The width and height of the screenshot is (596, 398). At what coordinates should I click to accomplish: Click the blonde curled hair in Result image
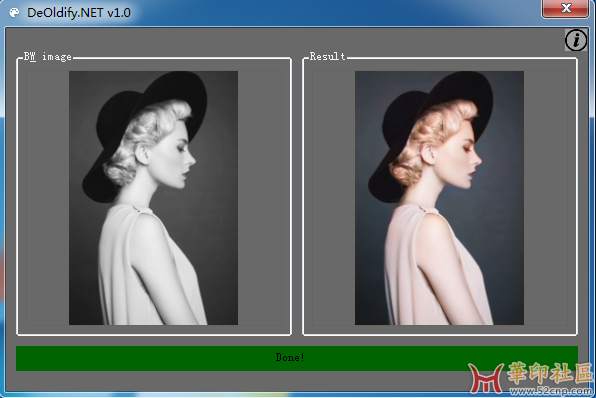pos(426,141)
